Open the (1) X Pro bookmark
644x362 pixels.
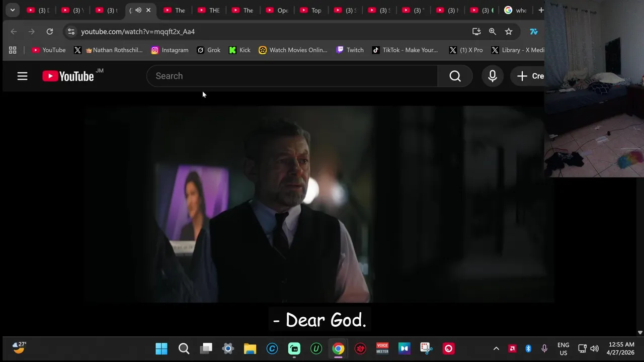tap(466, 50)
